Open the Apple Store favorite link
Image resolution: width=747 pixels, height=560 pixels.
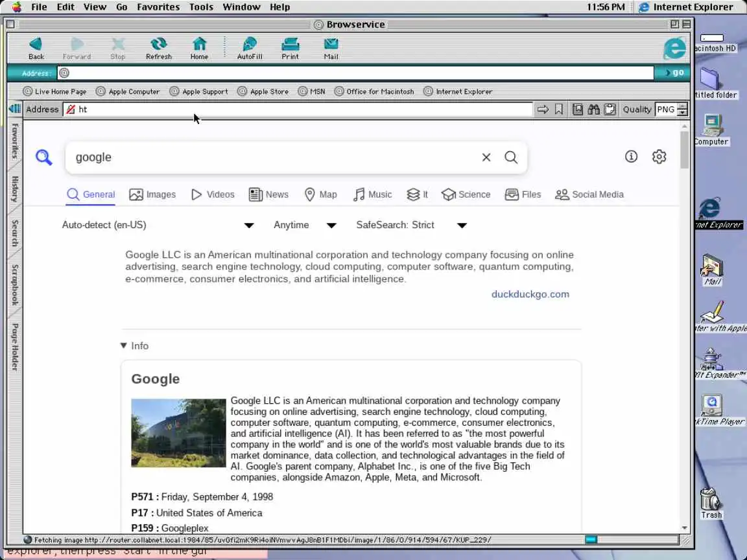point(263,91)
